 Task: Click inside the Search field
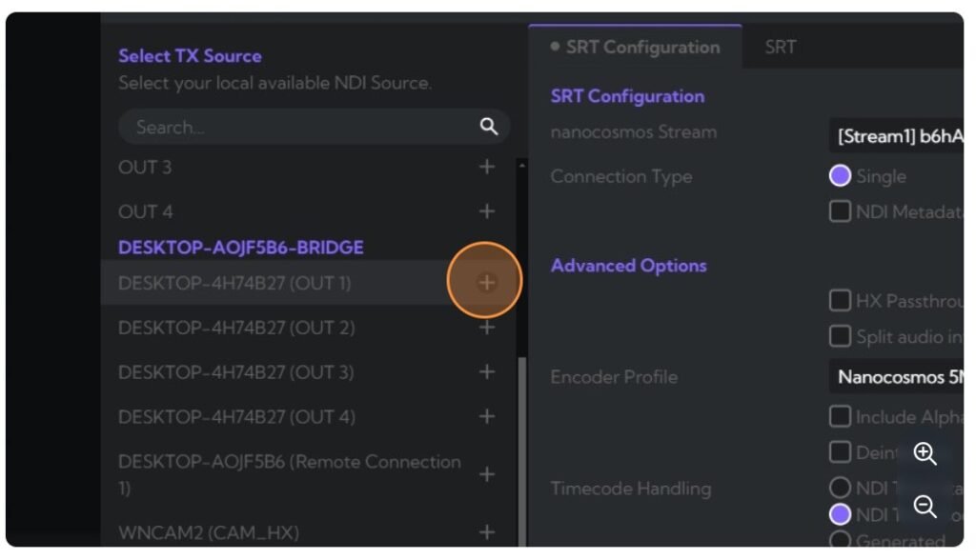(286, 127)
